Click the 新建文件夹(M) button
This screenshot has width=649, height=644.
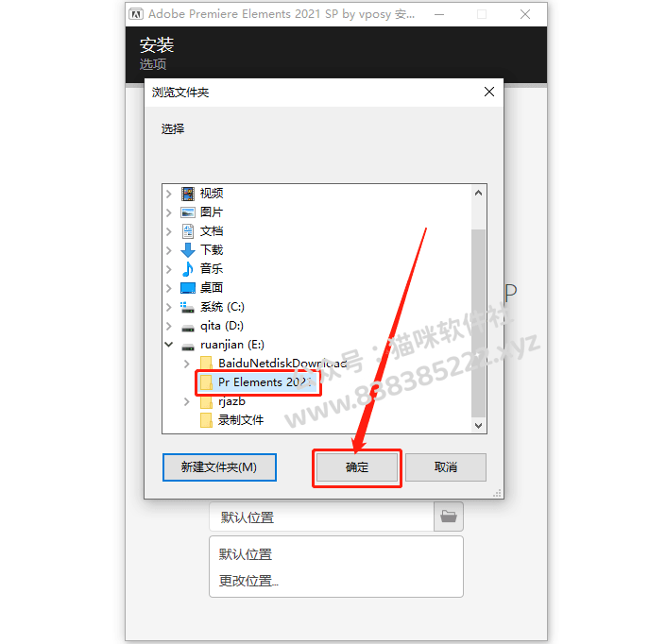pos(219,467)
